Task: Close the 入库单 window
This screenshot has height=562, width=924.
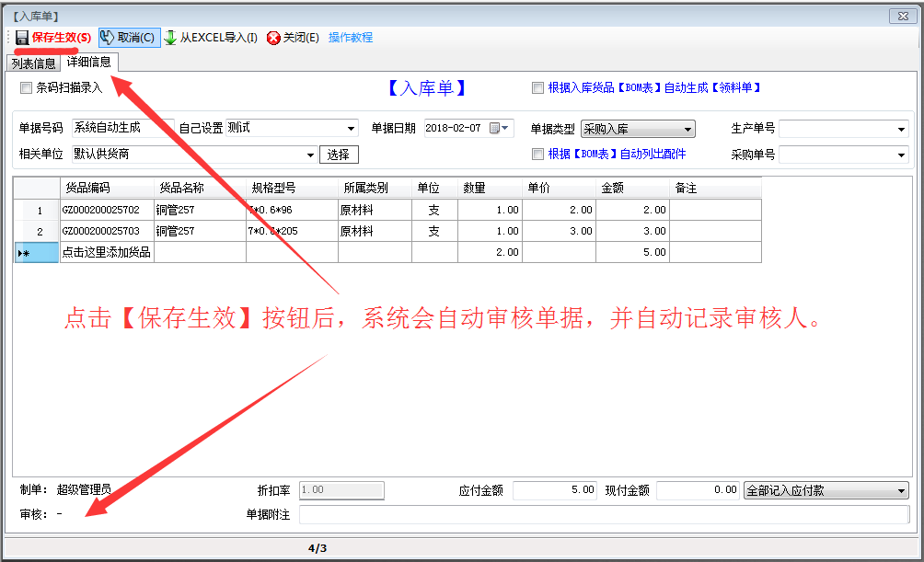Action: 903,16
